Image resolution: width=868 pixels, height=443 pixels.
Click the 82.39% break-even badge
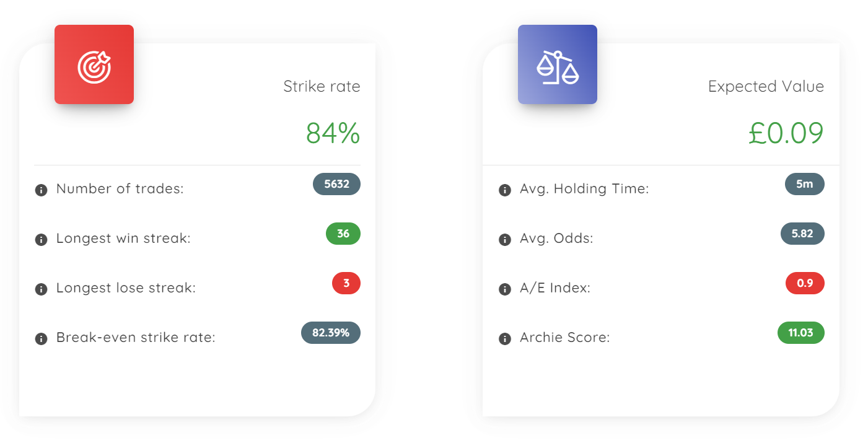331,333
